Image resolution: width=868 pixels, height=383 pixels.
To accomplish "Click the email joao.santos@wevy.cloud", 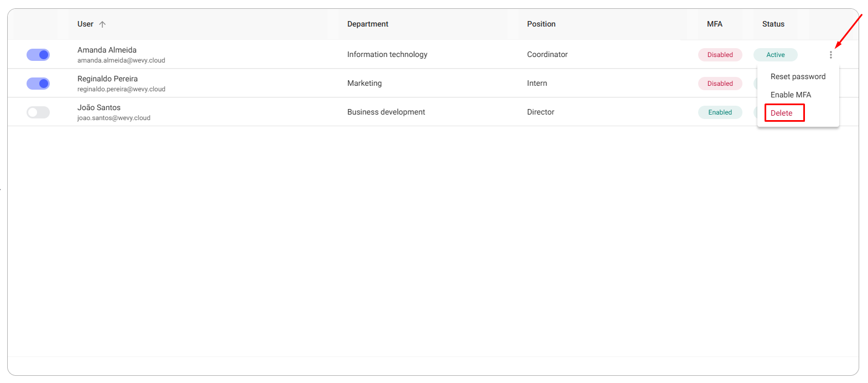I will (x=114, y=118).
